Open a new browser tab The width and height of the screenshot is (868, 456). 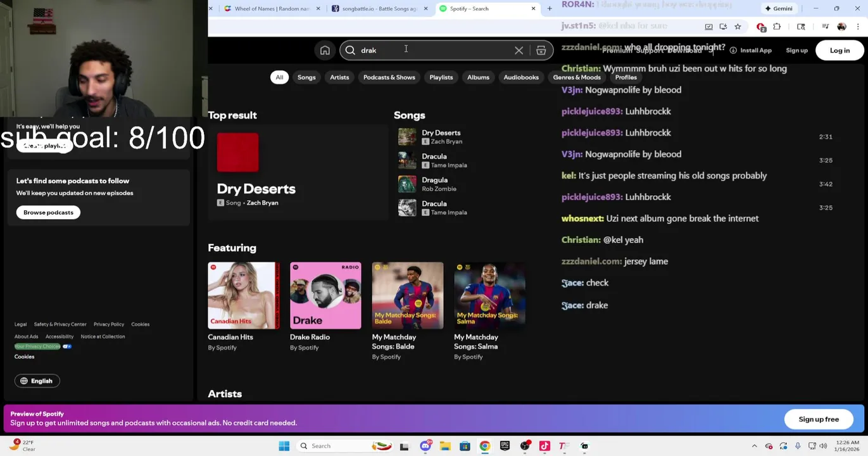(550, 9)
